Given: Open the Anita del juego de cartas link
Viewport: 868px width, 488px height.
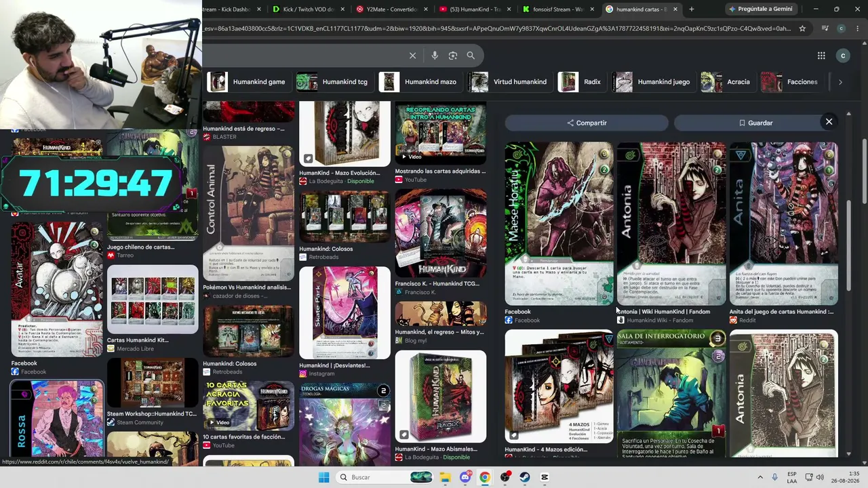Looking at the screenshot, I should click(x=781, y=312).
